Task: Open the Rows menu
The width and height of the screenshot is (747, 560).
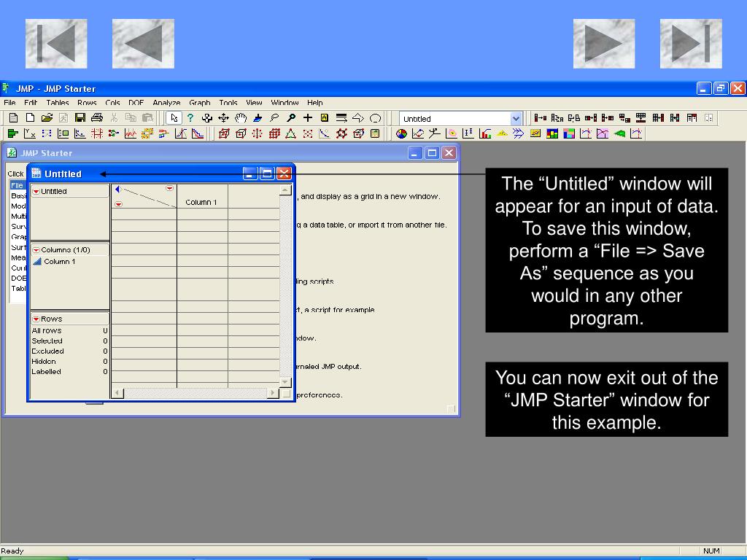Action: 87,102
